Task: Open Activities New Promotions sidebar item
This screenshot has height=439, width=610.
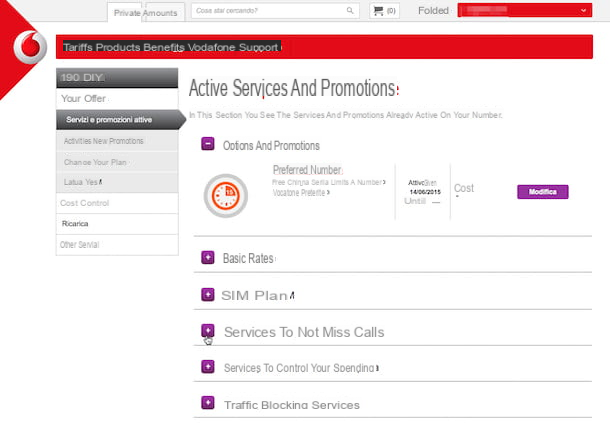Action: 117,141
